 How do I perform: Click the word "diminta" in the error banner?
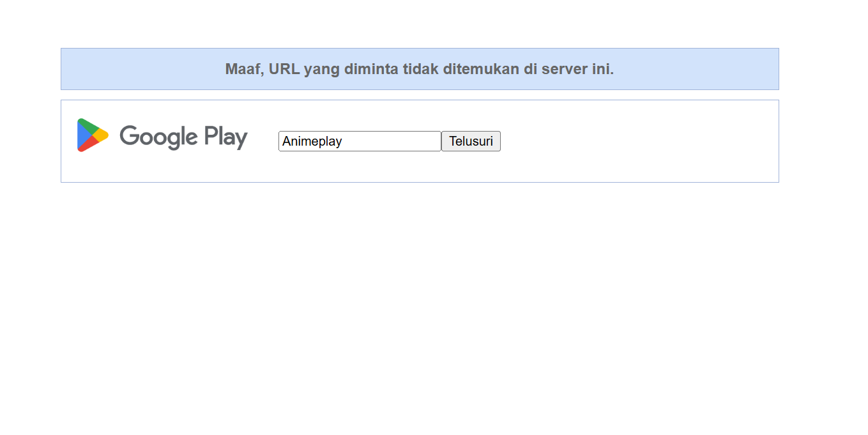point(371,69)
